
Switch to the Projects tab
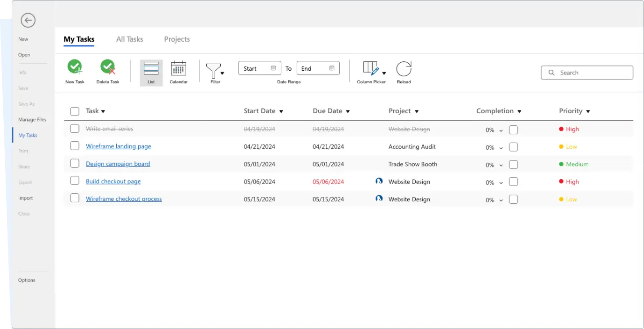click(x=177, y=39)
